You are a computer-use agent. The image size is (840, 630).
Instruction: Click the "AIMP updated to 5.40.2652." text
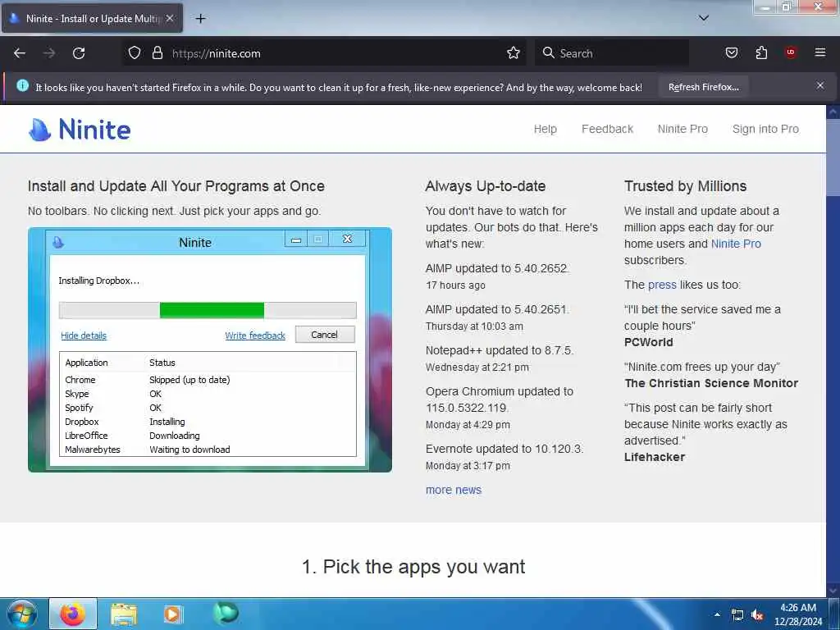497,268
